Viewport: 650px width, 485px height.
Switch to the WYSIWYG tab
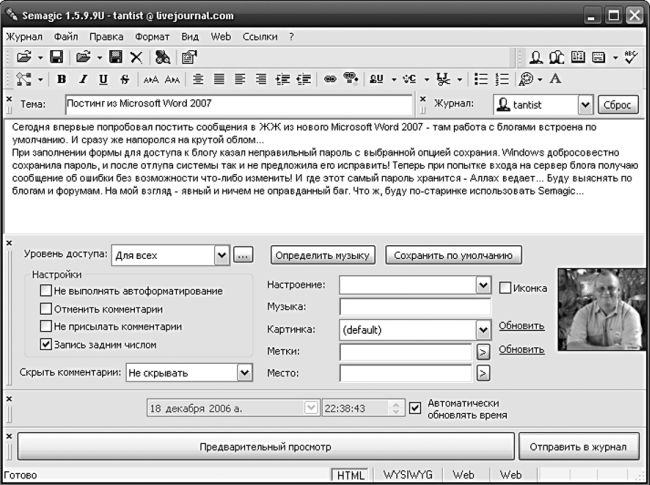click(407, 475)
